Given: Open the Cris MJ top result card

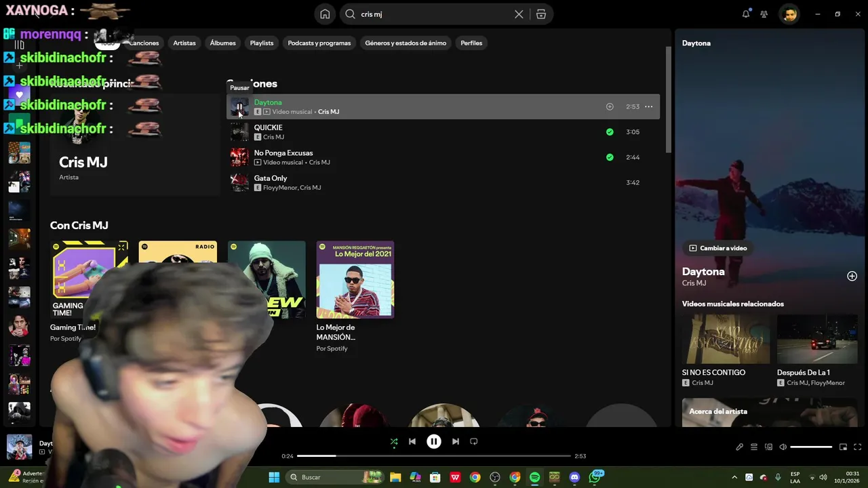Looking at the screenshot, I should pos(135,144).
